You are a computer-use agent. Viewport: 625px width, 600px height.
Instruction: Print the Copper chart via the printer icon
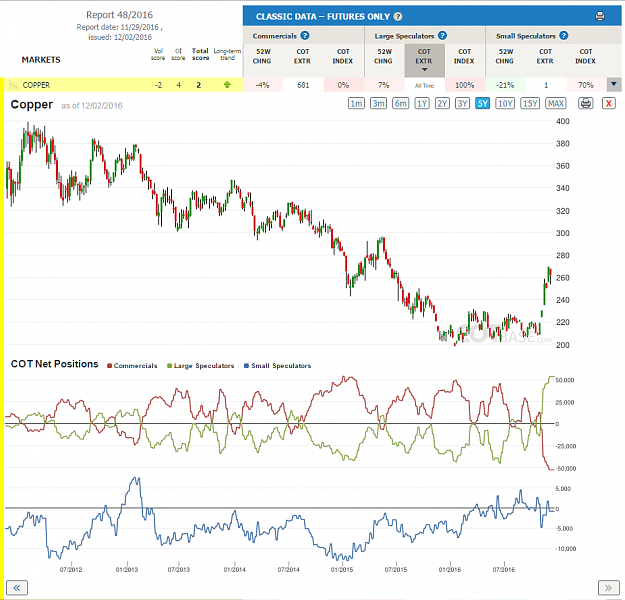[586, 104]
